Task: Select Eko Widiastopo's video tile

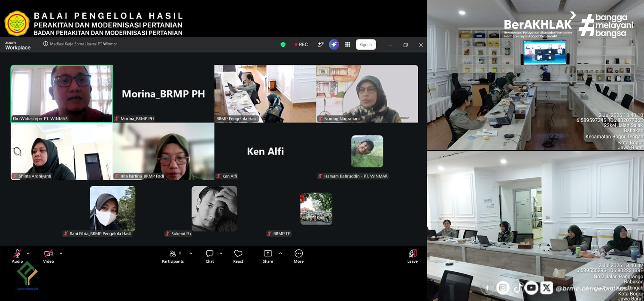Action: pyautogui.click(x=62, y=94)
